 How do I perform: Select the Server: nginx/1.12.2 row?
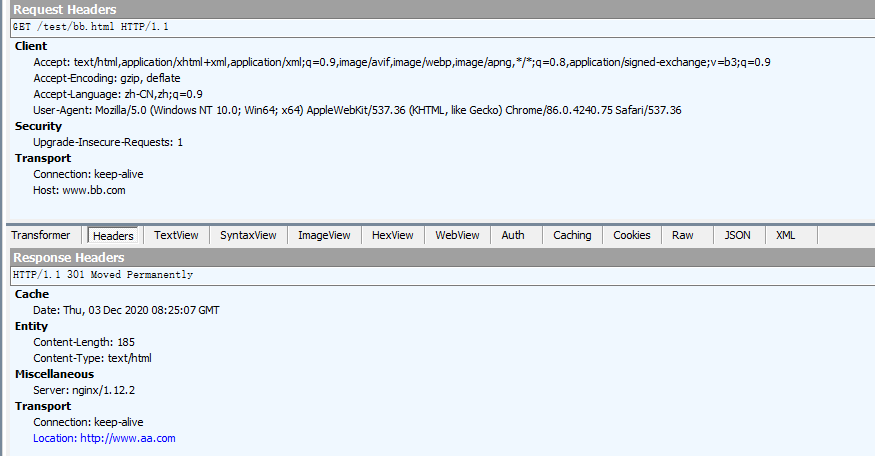click(84, 390)
